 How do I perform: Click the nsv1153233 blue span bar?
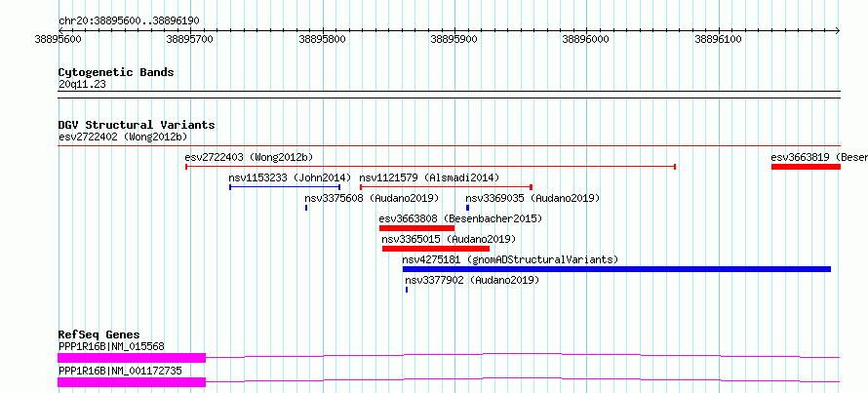(x=285, y=187)
